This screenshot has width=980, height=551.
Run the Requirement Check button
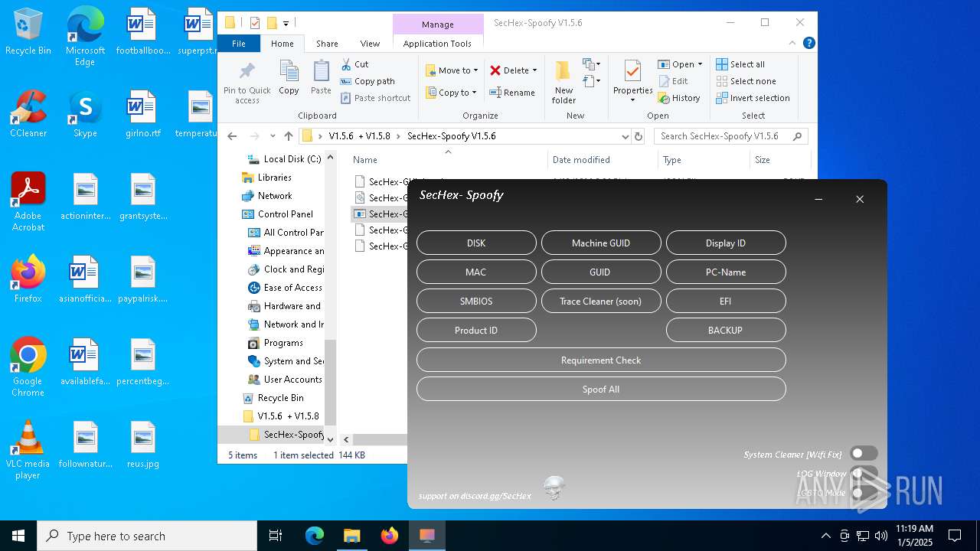tap(601, 360)
